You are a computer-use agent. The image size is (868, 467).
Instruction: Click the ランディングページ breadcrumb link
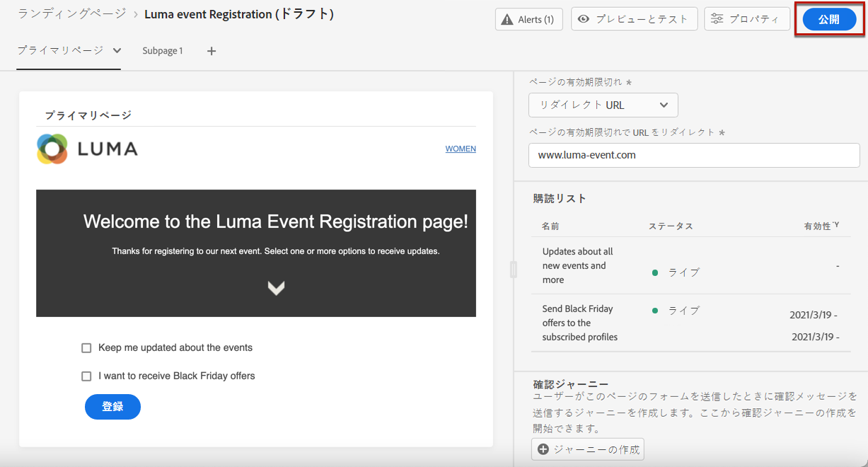[x=71, y=13]
